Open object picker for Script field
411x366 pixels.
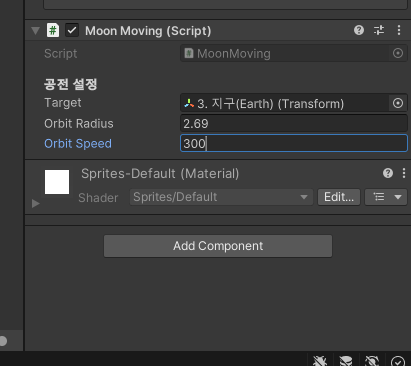coord(398,53)
